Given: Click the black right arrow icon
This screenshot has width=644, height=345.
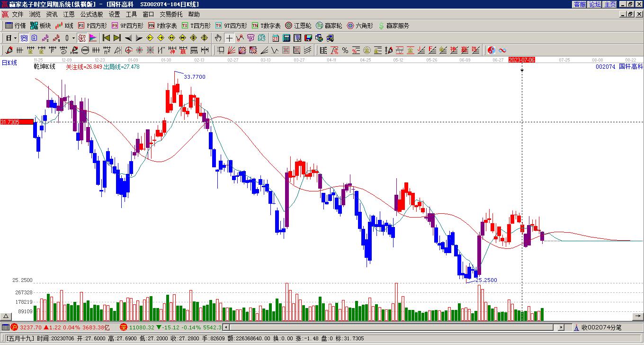Looking at the screenshot, I should (139, 38).
